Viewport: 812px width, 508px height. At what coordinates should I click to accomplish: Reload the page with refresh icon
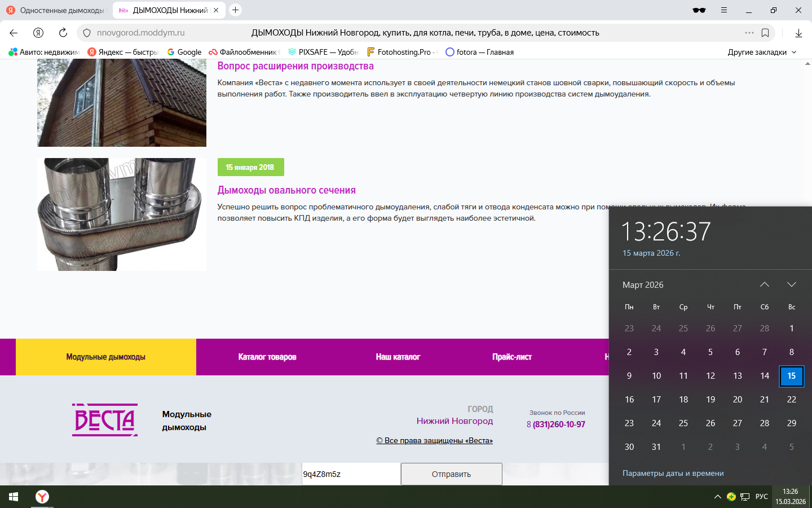tap(63, 33)
